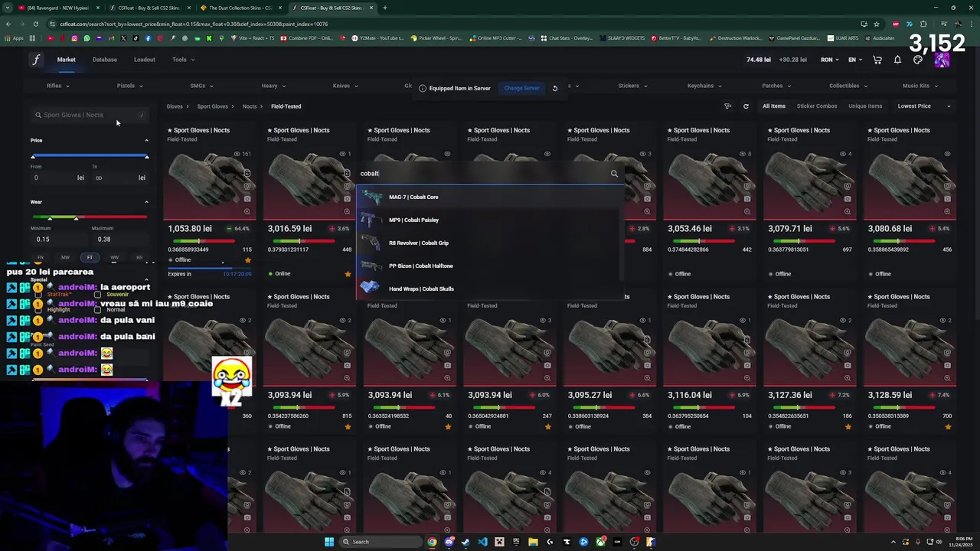Expand the Pistols category dropdown
The width and height of the screenshot is (980, 551).
[129, 86]
